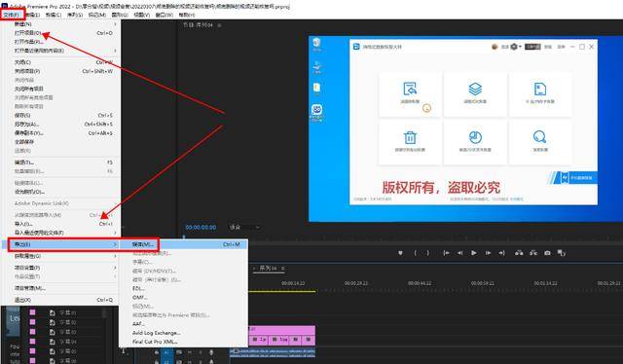Select the Type tool (T) near timeline

124,350
